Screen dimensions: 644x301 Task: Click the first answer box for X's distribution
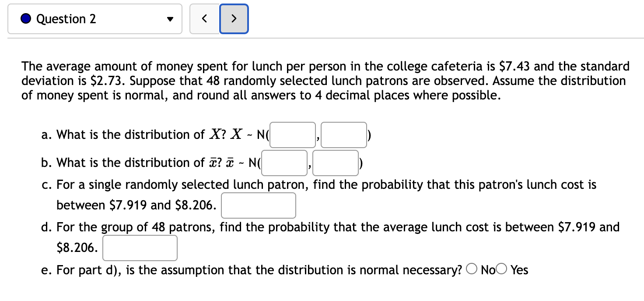(x=292, y=135)
